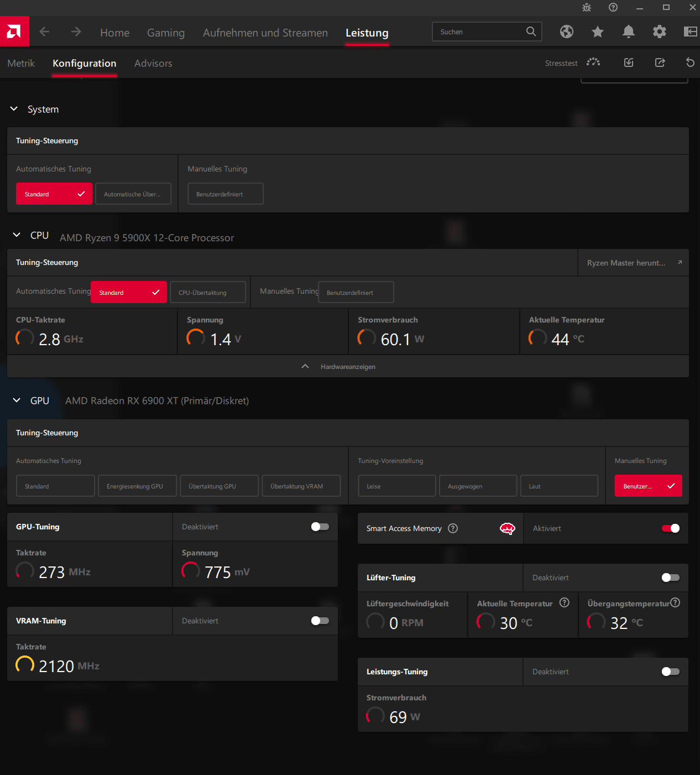
Task: Click the Stresstest label
Action: point(561,63)
